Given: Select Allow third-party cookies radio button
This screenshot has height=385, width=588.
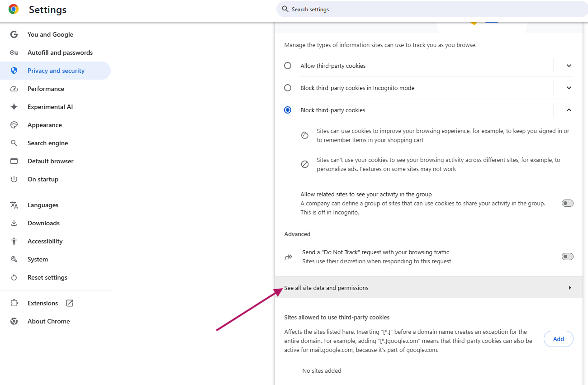Looking at the screenshot, I should click(288, 66).
